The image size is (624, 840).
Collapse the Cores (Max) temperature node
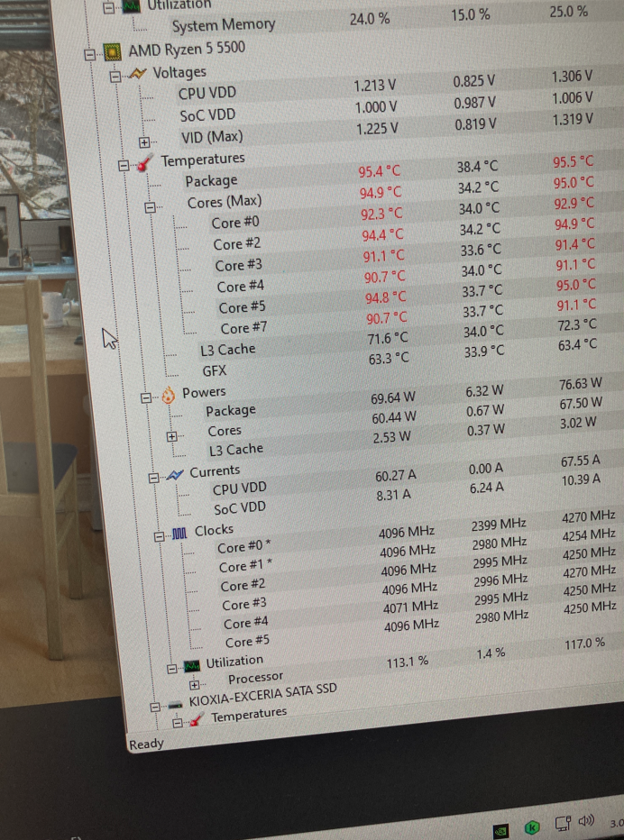tap(150, 207)
